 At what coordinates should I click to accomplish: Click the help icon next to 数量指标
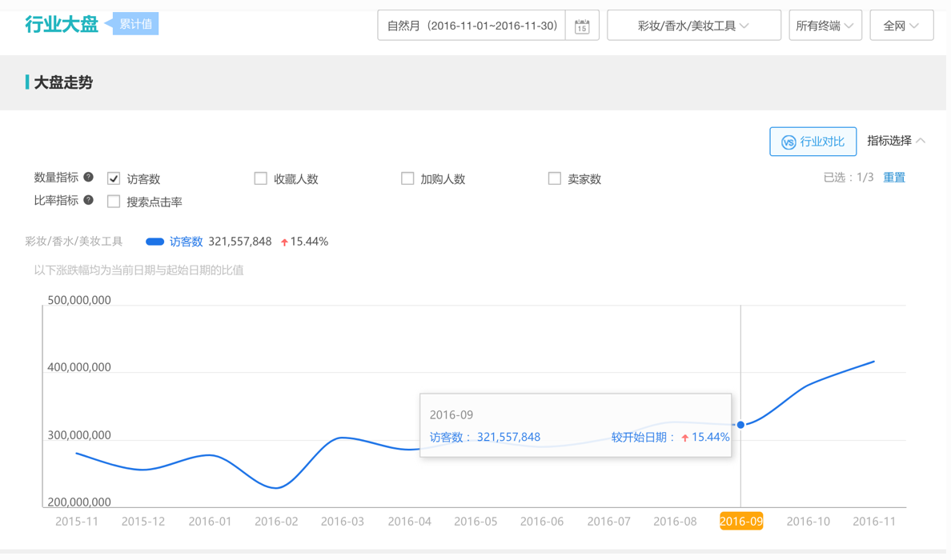89,177
